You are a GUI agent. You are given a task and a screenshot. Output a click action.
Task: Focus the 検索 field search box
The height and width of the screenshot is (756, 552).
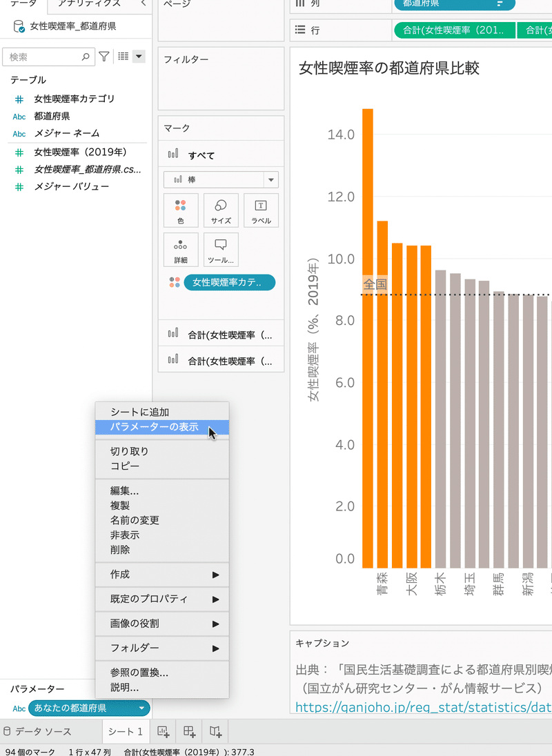(48, 57)
